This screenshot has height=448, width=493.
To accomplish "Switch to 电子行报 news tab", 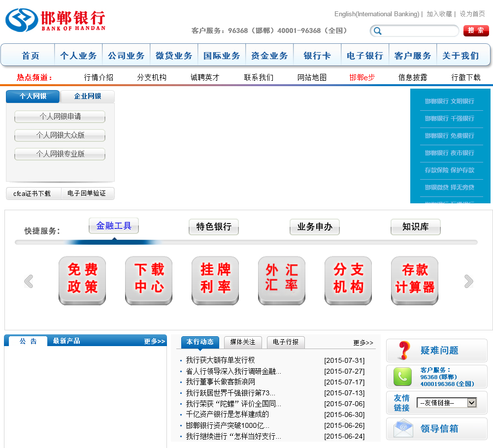I will point(286,342).
